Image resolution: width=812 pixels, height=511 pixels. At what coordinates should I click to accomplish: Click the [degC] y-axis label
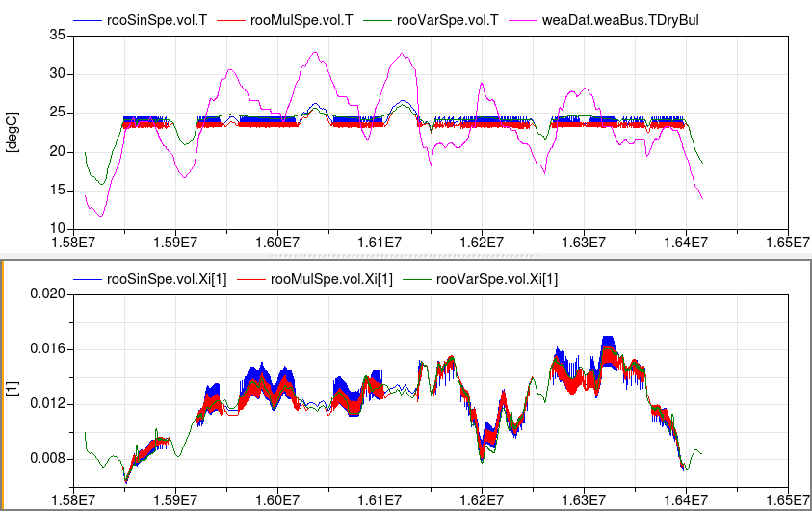click(13, 131)
